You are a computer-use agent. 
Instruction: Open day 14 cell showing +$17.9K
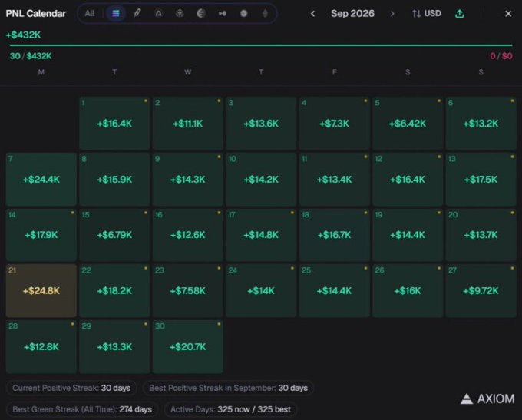pyautogui.click(x=41, y=235)
